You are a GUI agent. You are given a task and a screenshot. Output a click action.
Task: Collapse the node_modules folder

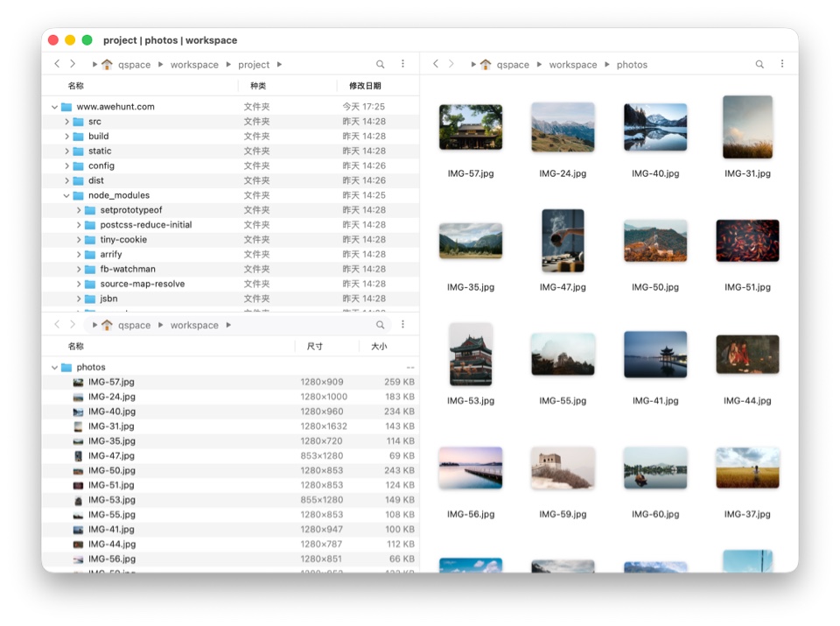66,195
